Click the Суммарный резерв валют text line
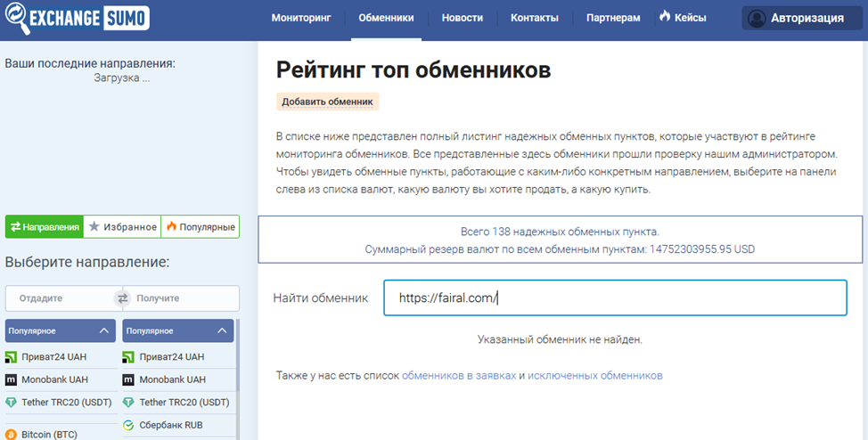The height and width of the screenshot is (440, 868). tap(560, 249)
